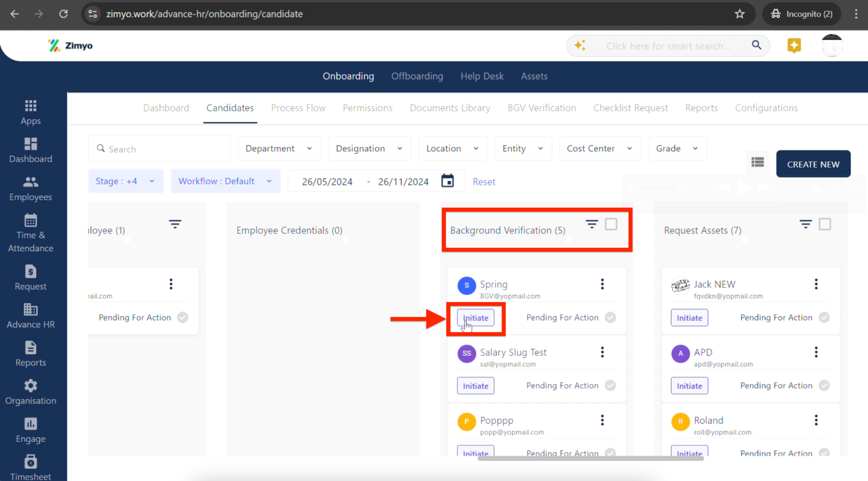Open calendar date picker icon
Screen dimensions: 868x481
point(447,181)
